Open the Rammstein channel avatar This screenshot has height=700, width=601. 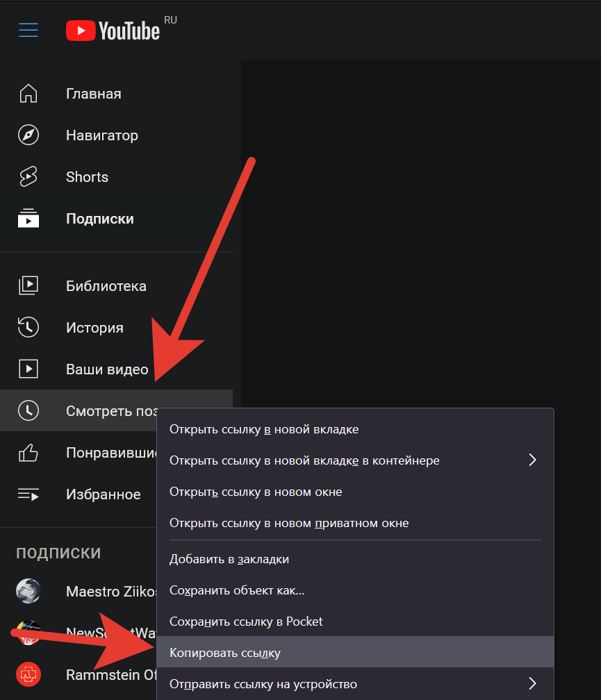tap(28, 674)
